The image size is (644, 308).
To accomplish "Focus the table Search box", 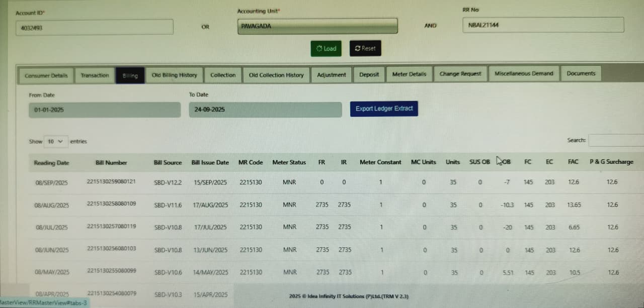I will click(616, 140).
